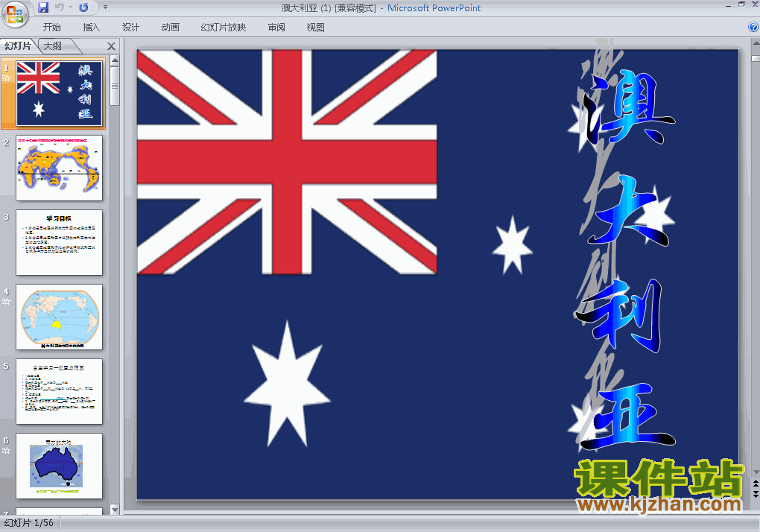Screen dimensions: 760x532
Task: Open the round Office button menu
Action: coord(15,15)
